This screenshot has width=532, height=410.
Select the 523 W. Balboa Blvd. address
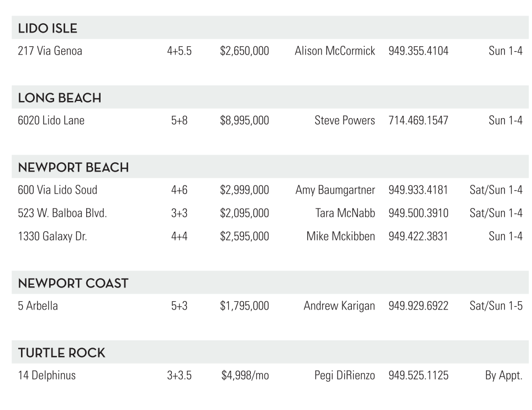coord(62,214)
